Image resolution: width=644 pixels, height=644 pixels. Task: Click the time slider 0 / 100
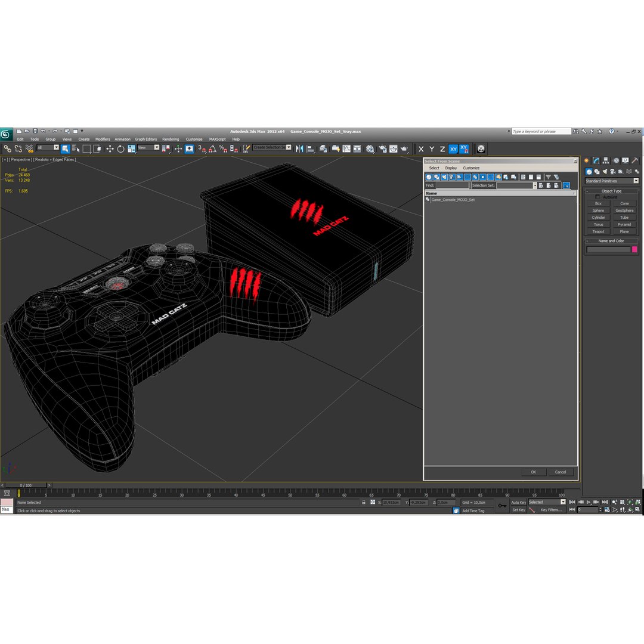click(x=26, y=485)
